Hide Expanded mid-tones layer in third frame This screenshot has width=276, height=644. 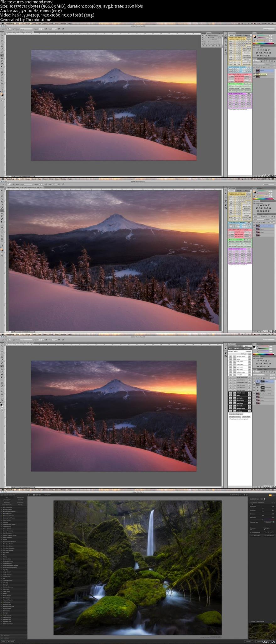coord(254,391)
